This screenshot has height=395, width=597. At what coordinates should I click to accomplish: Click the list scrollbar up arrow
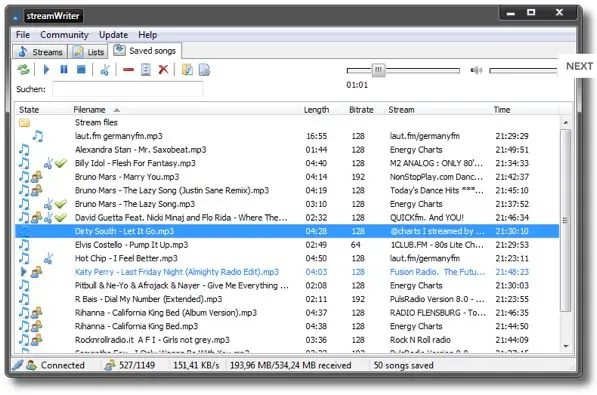coord(566,123)
